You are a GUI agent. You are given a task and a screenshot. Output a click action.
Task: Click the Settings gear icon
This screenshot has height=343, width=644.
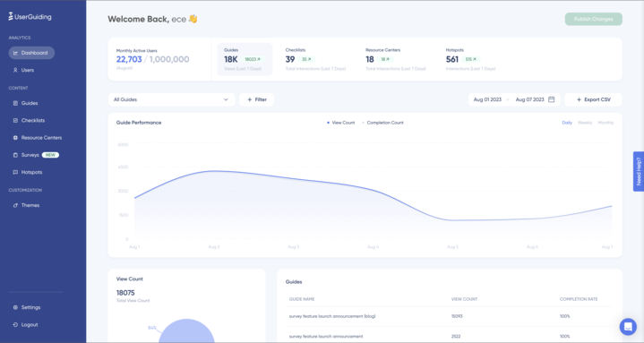point(15,307)
